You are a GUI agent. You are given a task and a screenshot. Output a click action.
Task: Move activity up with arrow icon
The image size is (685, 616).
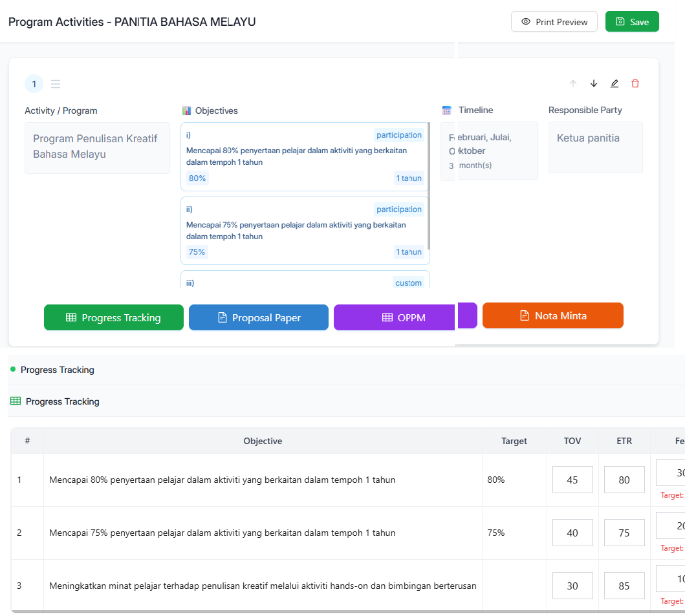(572, 83)
